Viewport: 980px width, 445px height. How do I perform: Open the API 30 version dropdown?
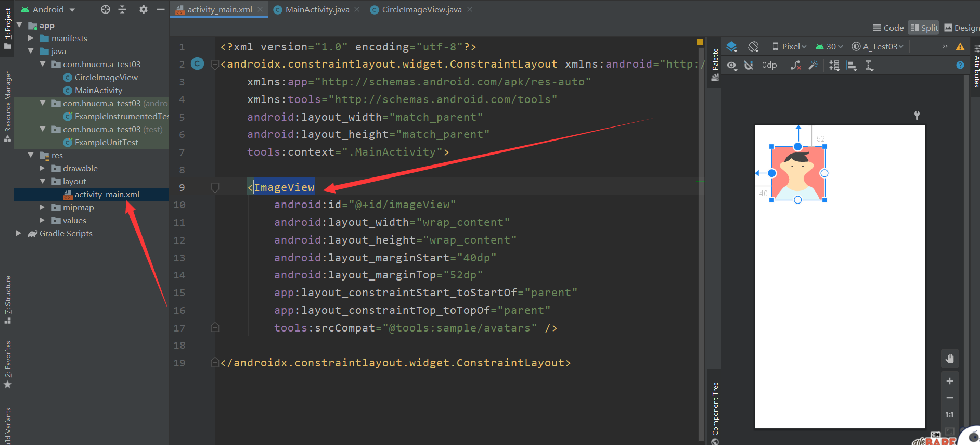point(829,47)
